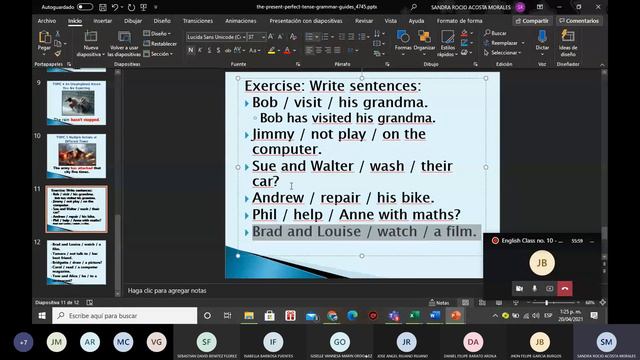Toggle the Autoguardado switch
Image resolution: width=640 pixels, height=360 pixels.
pos(84,7)
